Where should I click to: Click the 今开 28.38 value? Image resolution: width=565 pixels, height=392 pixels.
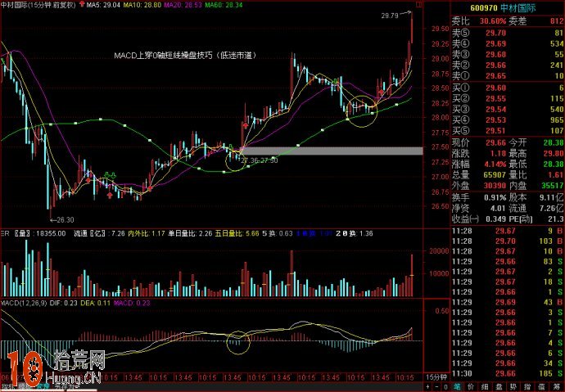click(554, 142)
